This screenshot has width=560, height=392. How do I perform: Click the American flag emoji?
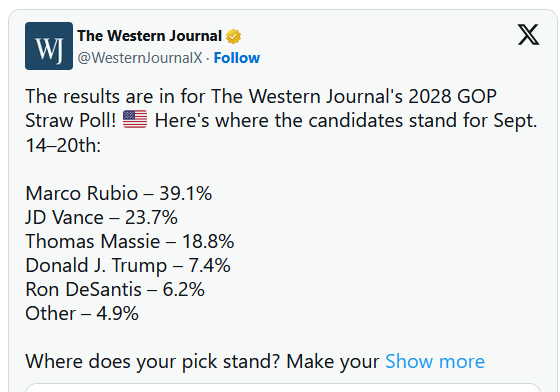tap(135, 119)
